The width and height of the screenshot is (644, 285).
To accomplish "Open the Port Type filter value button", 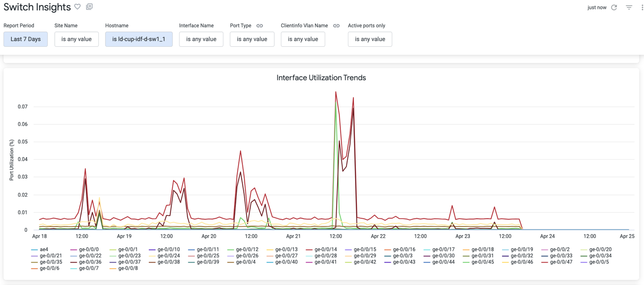I will [x=252, y=39].
